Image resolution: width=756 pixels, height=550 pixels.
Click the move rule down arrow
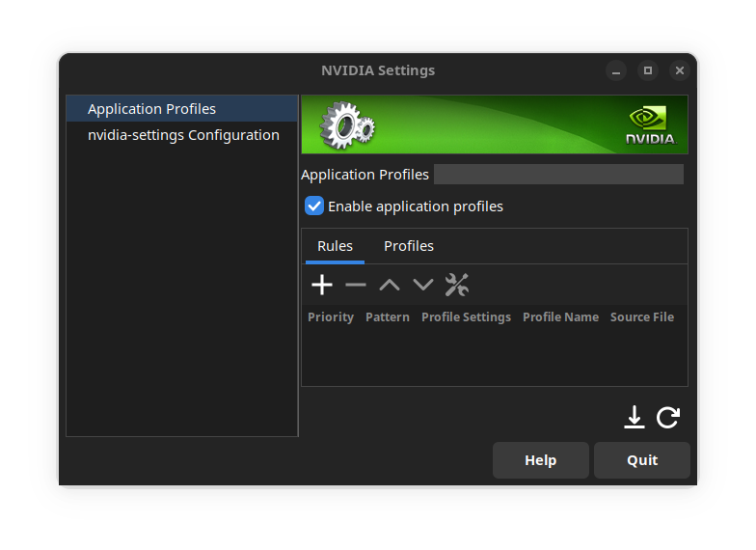coord(423,285)
